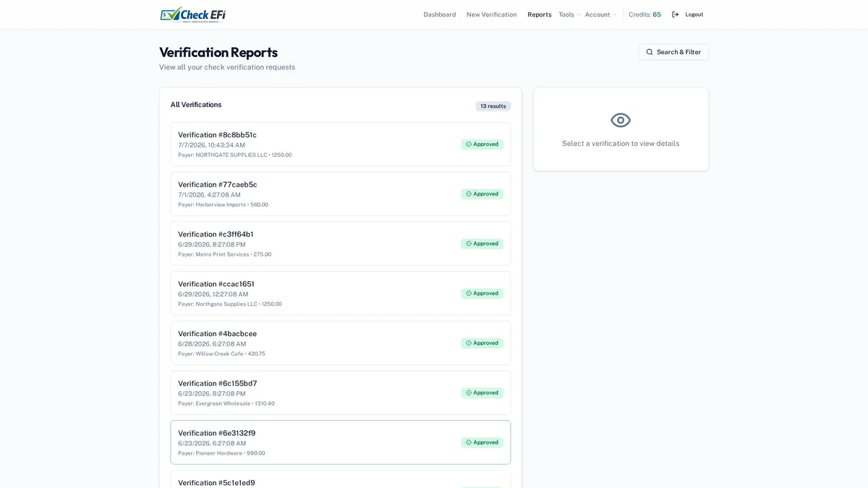The image size is (868, 488).
Task: Open the Account menu label
Action: click(x=597, y=14)
